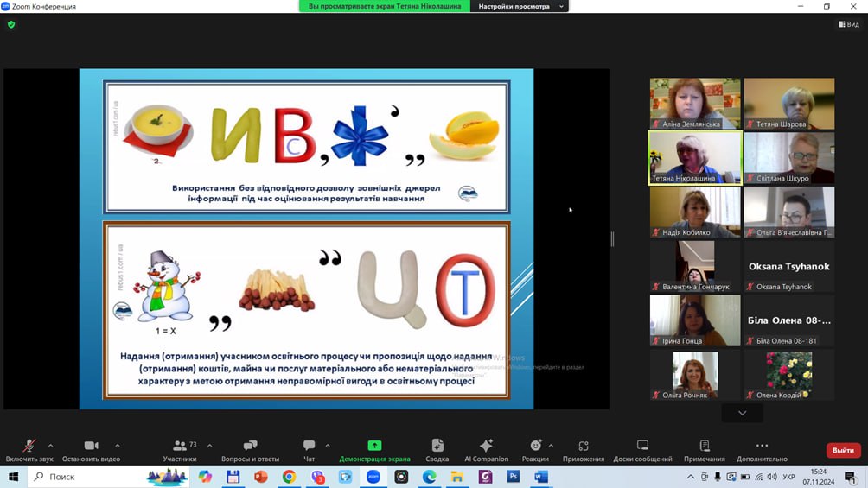868x488 pixels.
Task: Click the Поиск taskbar search box
Action: [x=108, y=477]
